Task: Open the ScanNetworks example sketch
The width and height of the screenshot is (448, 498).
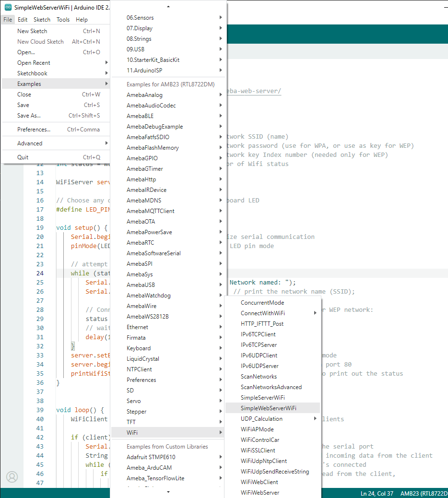Action: (259, 377)
